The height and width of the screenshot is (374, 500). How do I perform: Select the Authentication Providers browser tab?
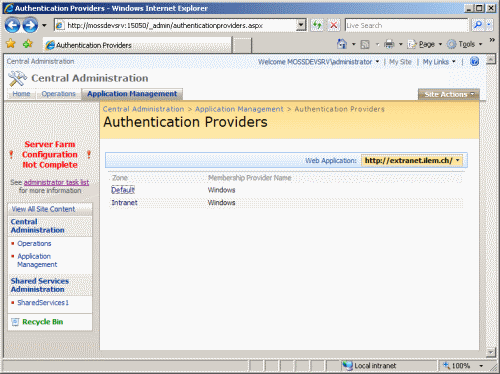[137, 45]
